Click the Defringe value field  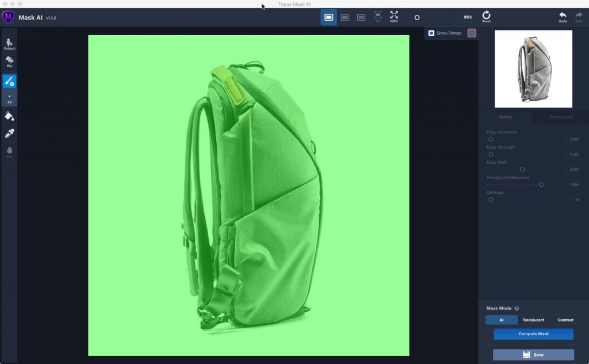coord(573,200)
